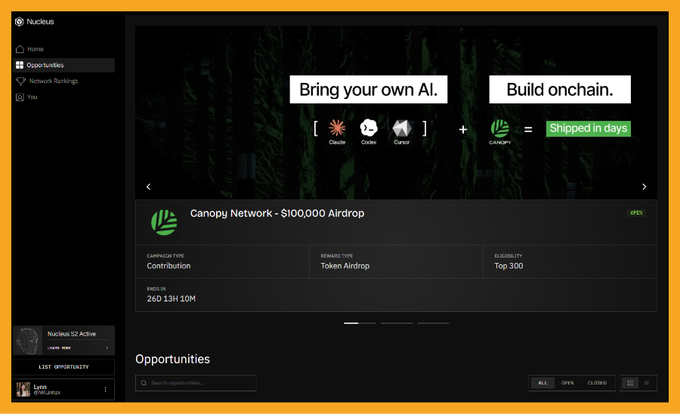Click the Nucleus S2 Active thumbnail
The width and height of the screenshot is (680, 414).
[27, 341]
